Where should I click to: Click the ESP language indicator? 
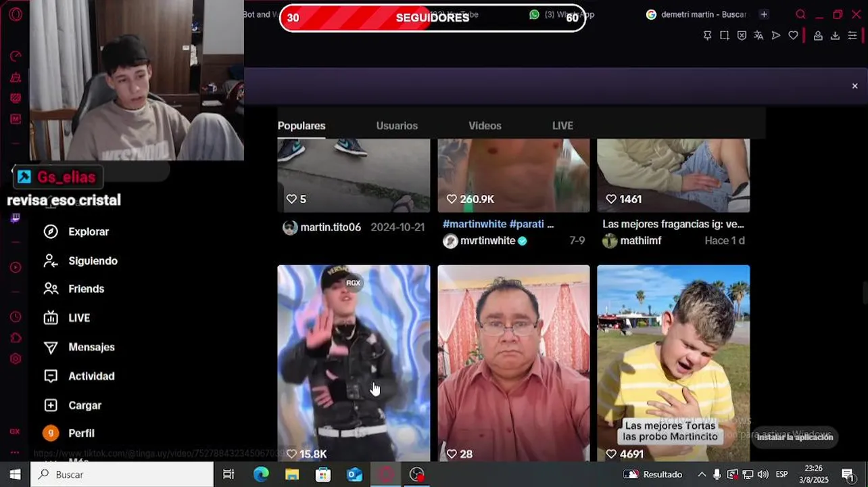pyautogui.click(x=782, y=474)
